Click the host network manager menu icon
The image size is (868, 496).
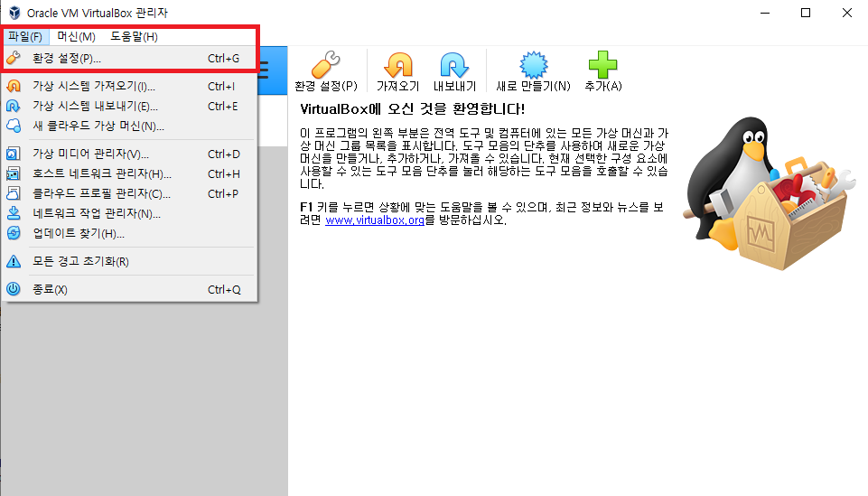tap(14, 173)
